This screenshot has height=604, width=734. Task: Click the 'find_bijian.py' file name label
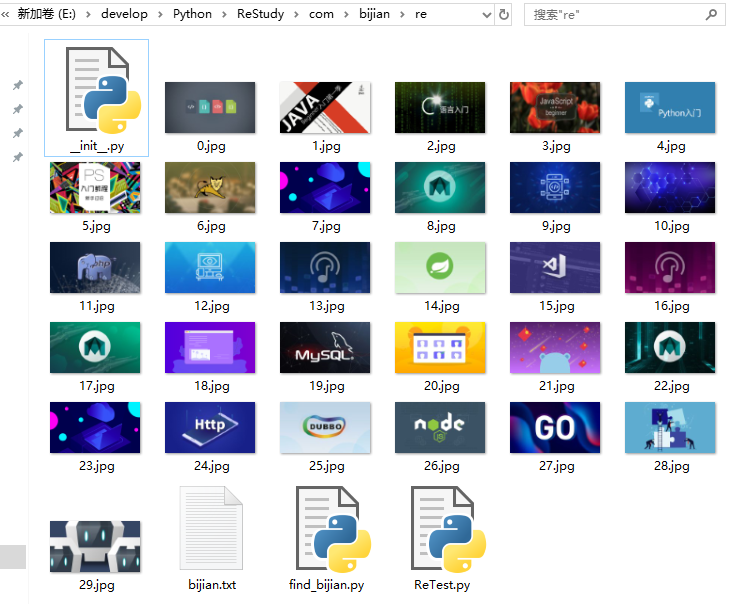pos(326,585)
